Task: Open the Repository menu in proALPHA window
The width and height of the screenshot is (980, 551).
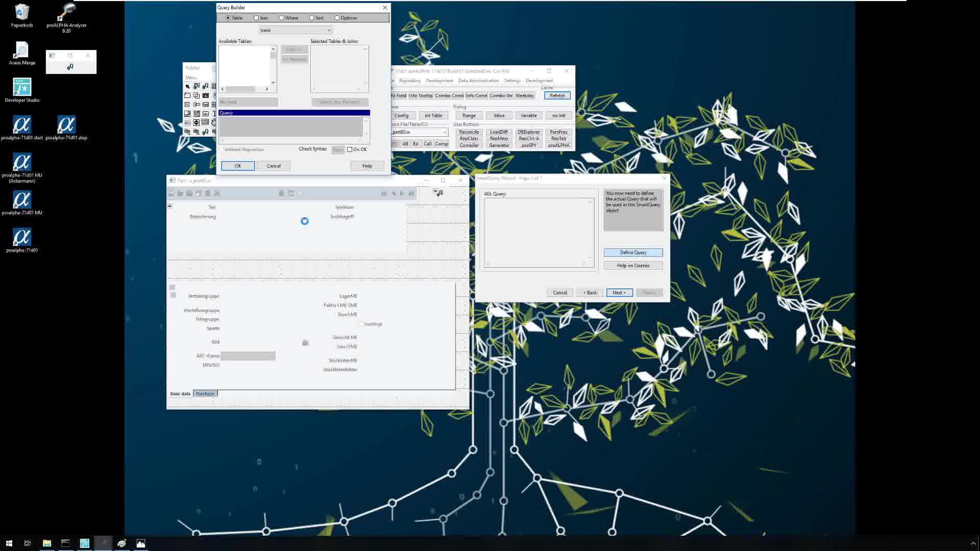Action: pos(409,81)
